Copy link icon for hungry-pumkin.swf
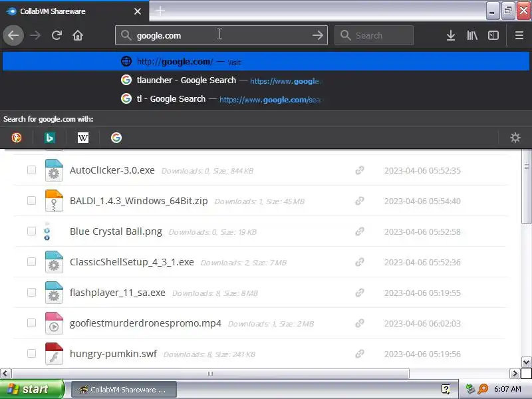Screen dimensions: 532x399 tap(360, 354)
